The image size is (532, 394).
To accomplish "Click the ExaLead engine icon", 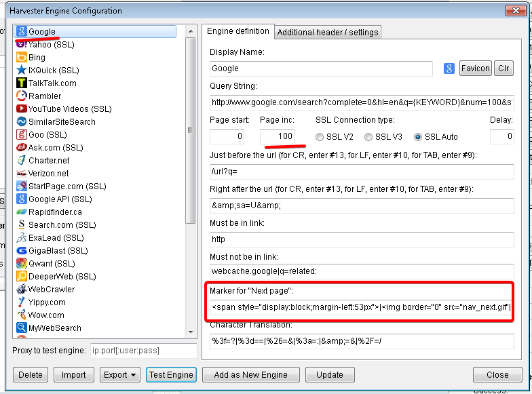I will (x=22, y=237).
